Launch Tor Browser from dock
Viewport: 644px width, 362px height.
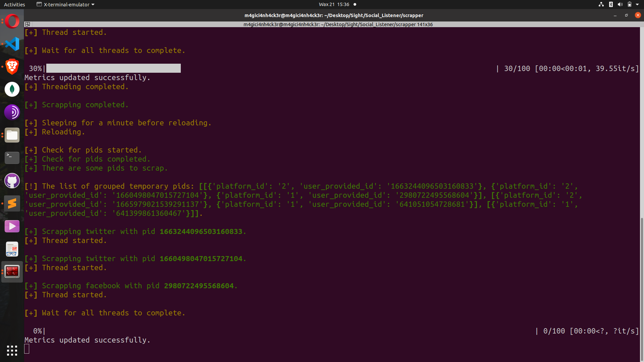12,112
